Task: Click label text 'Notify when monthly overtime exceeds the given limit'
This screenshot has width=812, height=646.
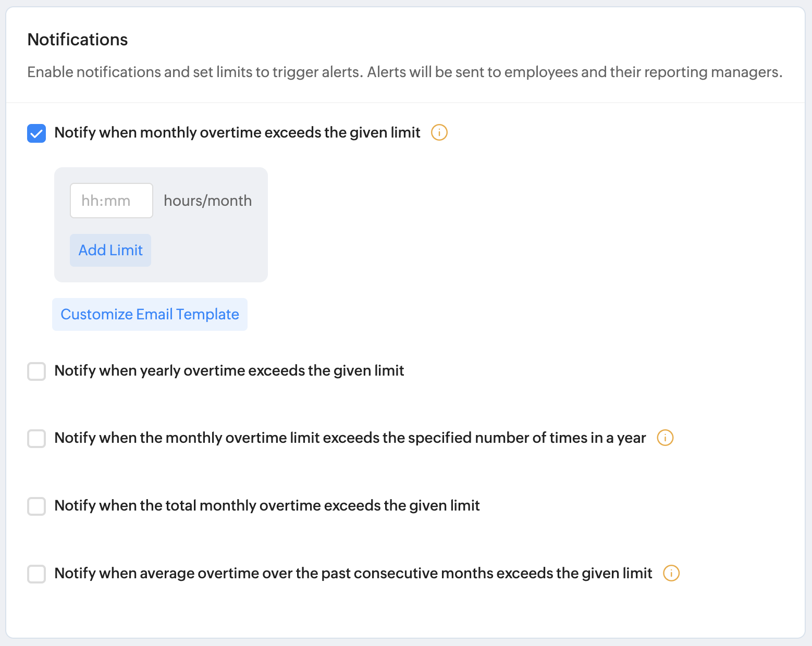Action: coord(237,133)
